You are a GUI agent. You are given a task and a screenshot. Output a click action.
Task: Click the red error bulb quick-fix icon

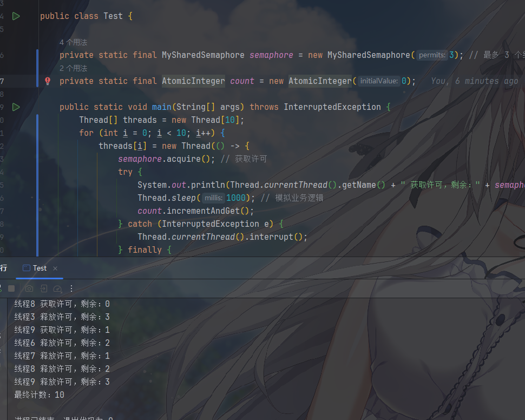pyautogui.click(x=48, y=81)
